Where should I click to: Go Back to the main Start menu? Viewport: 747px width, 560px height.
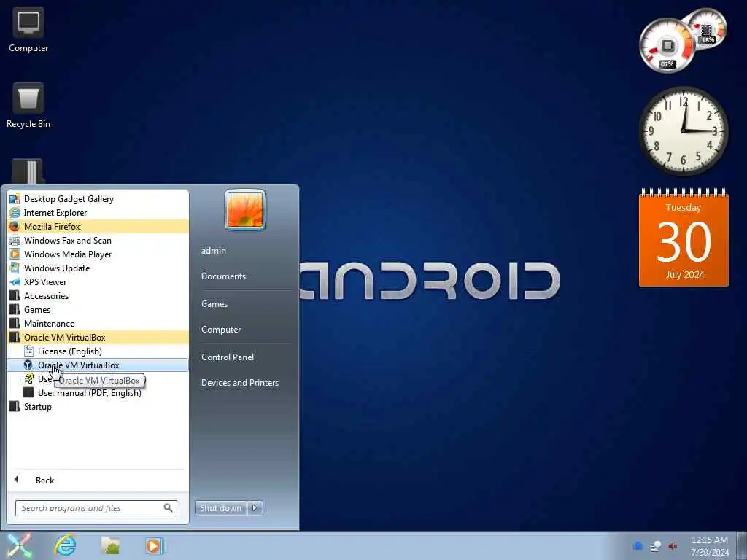point(98,480)
